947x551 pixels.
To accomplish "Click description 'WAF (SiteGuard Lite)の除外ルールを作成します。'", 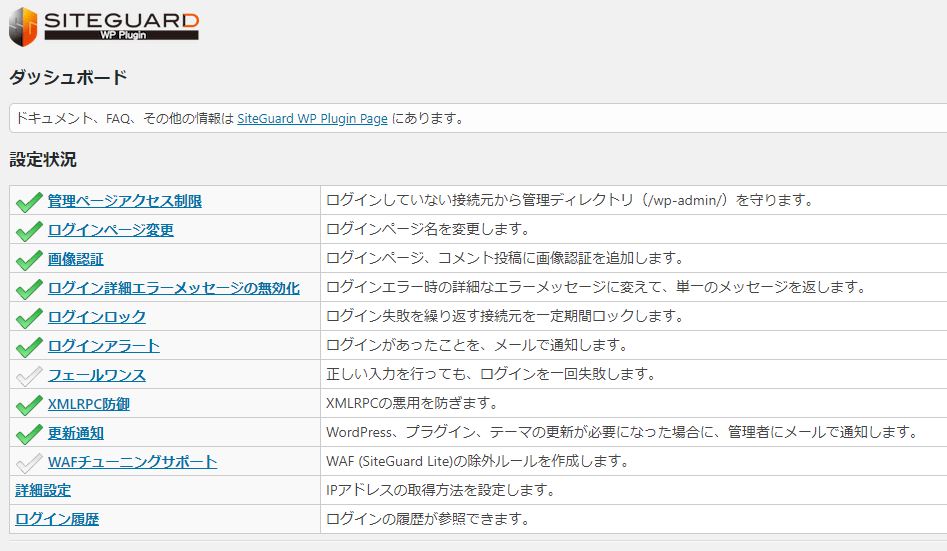I will [x=478, y=461].
